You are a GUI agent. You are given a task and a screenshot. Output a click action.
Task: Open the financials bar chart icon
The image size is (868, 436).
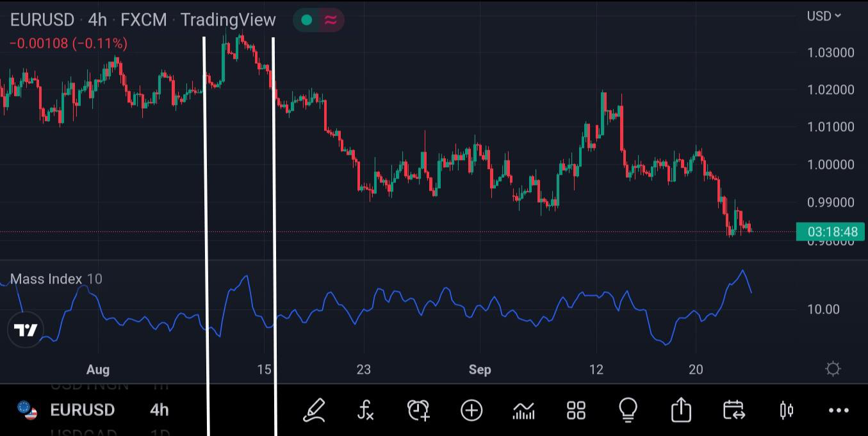pos(523,410)
